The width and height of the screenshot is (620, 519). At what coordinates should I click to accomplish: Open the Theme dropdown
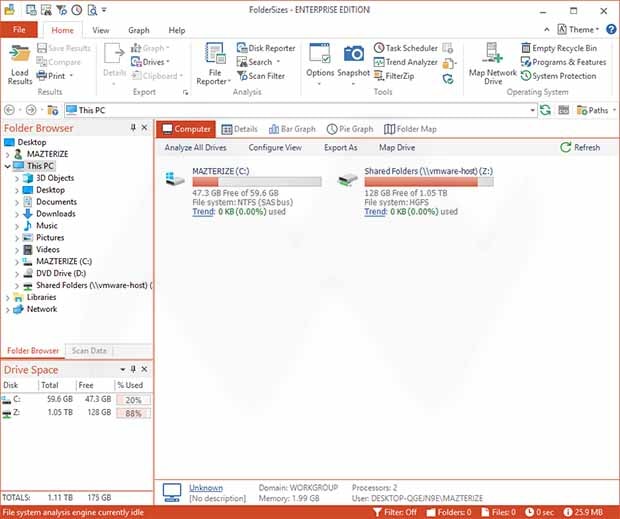click(x=578, y=30)
